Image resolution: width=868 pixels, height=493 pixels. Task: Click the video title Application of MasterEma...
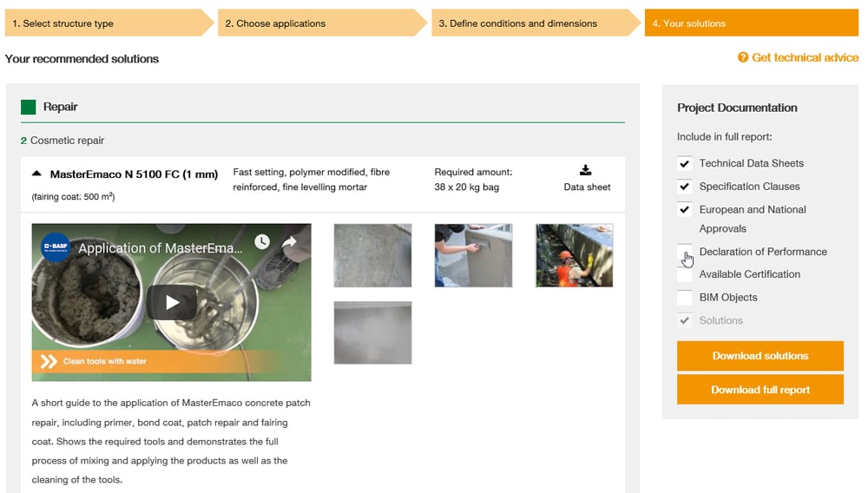[x=161, y=248]
